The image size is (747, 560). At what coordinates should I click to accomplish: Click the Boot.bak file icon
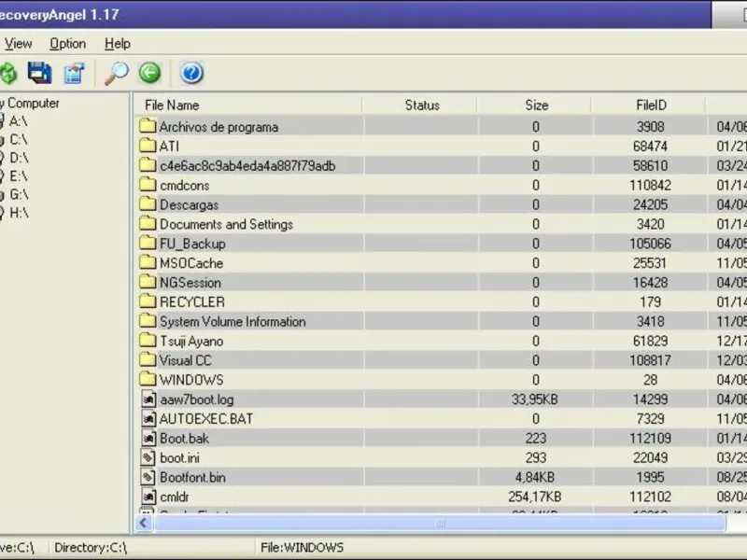click(148, 438)
